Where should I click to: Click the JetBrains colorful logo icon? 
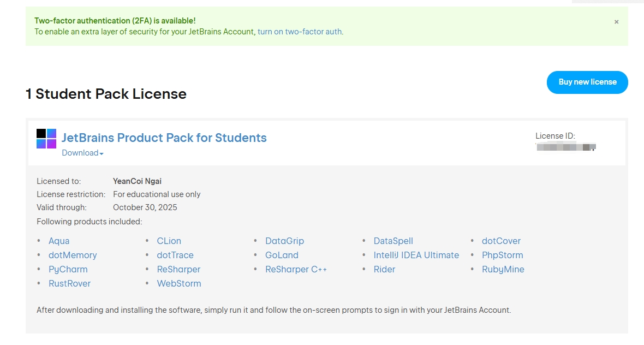point(46,139)
